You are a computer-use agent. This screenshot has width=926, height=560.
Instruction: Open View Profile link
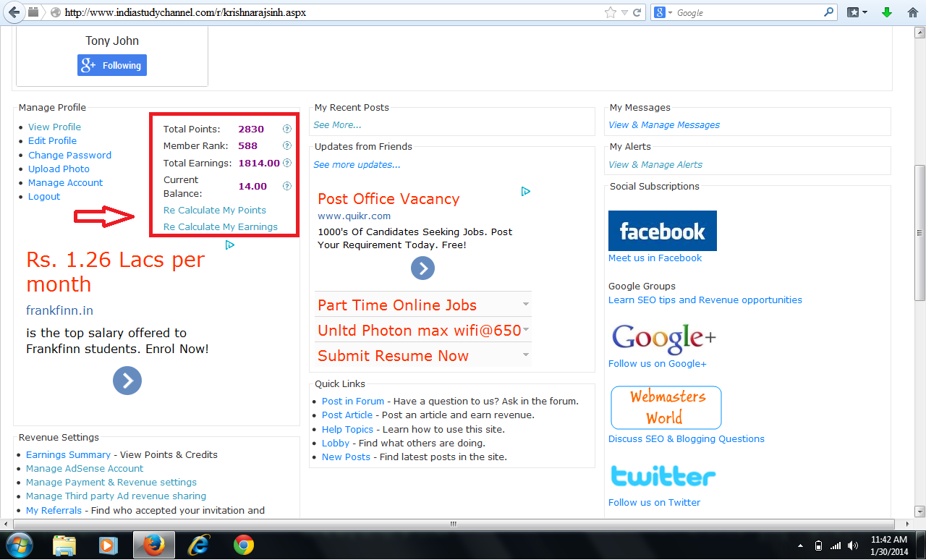click(54, 127)
